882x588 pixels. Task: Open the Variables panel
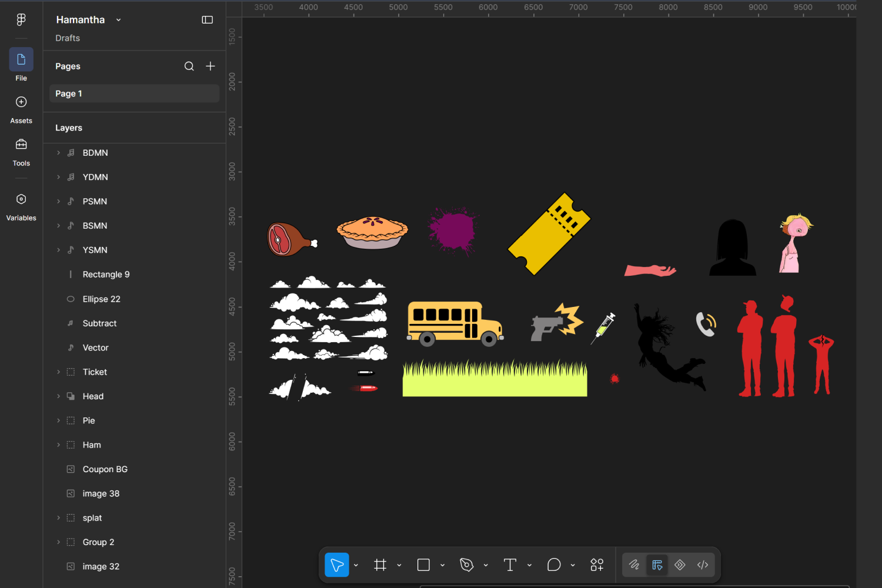pyautogui.click(x=21, y=207)
